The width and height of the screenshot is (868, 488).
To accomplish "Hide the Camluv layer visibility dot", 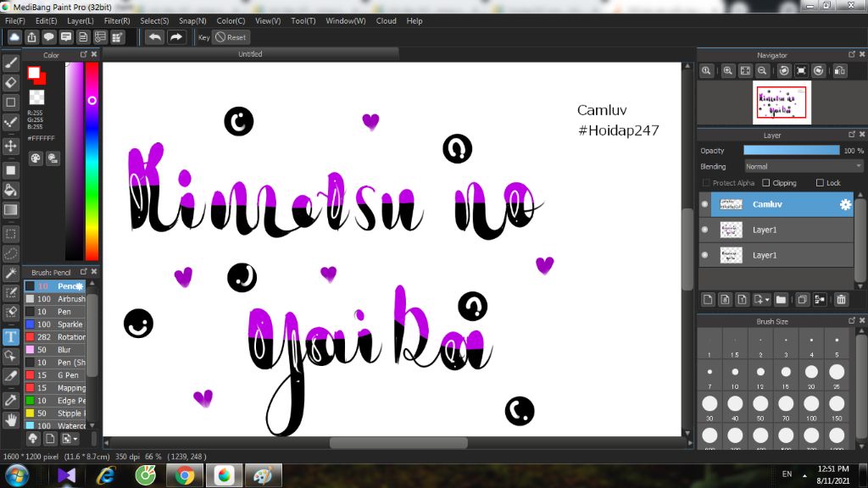I will 704,204.
